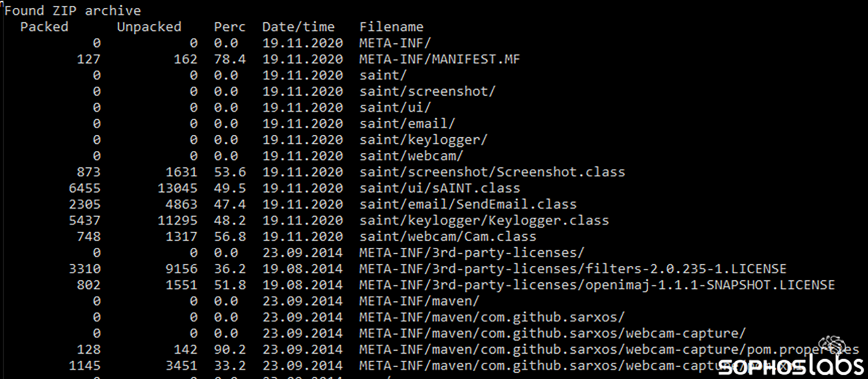Image resolution: width=868 pixels, height=379 pixels.
Task: Select the META-INF/MANIFEST.MF entry
Action: click(x=439, y=60)
